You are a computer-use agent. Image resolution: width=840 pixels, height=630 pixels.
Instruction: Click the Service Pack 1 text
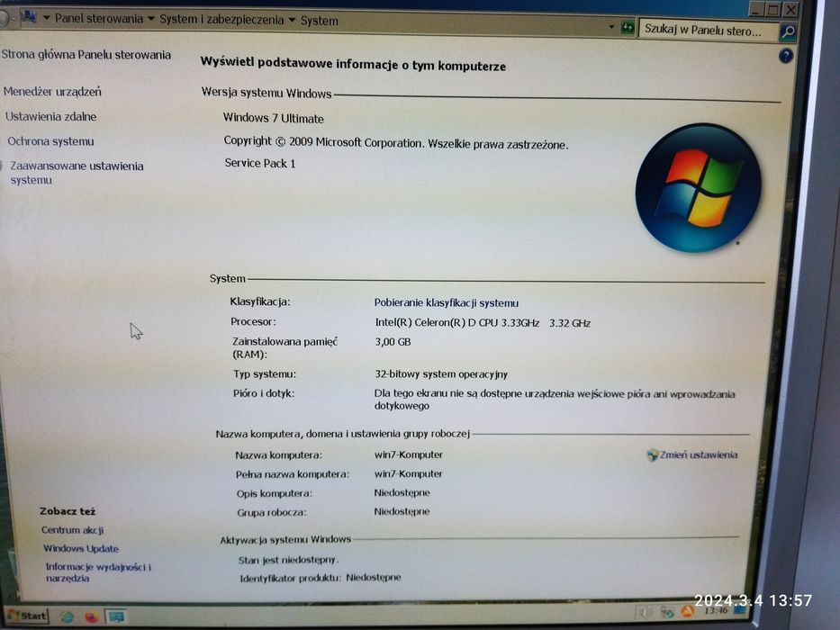pos(260,163)
